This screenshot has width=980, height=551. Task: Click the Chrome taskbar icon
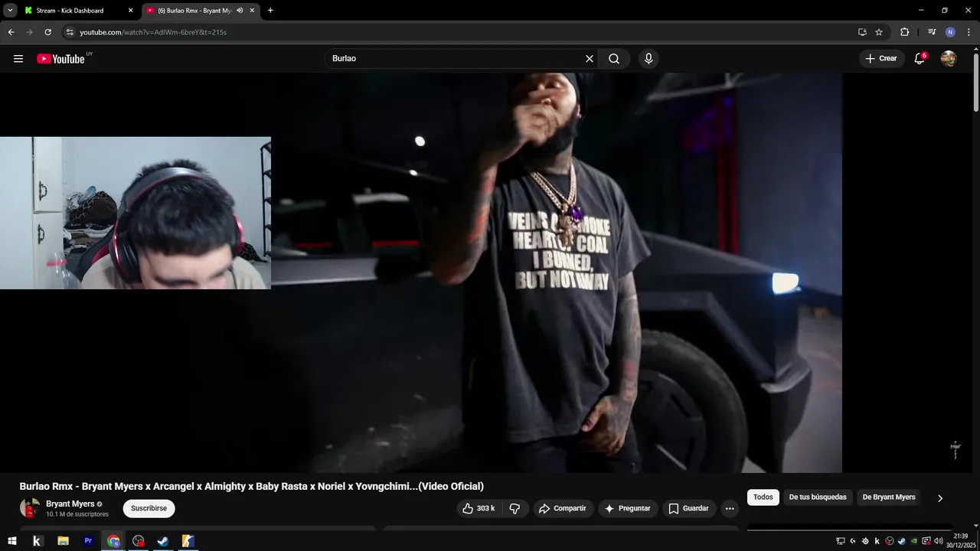click(x=113, y=541)
